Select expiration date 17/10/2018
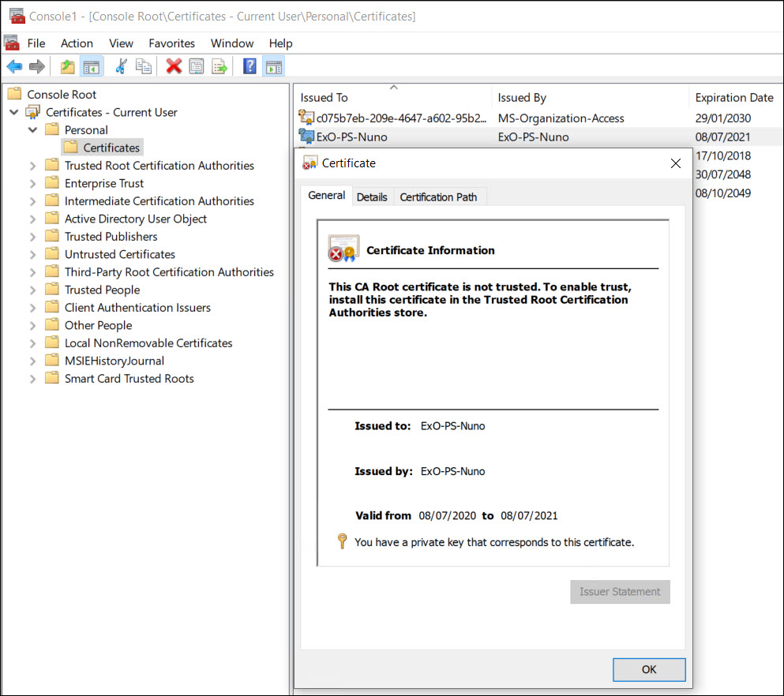Image resolution: width=784 pixels, height=696 pixels. 723,155
